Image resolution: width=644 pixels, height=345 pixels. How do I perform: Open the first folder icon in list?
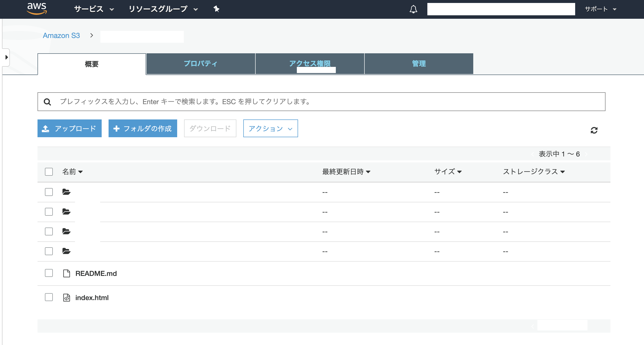[x=67, y=192]
